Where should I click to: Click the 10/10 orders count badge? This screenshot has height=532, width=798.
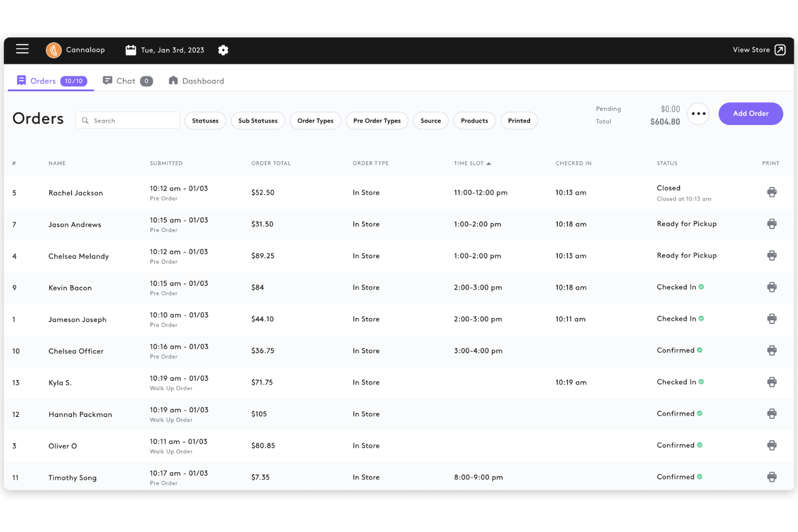pos(74,81)
